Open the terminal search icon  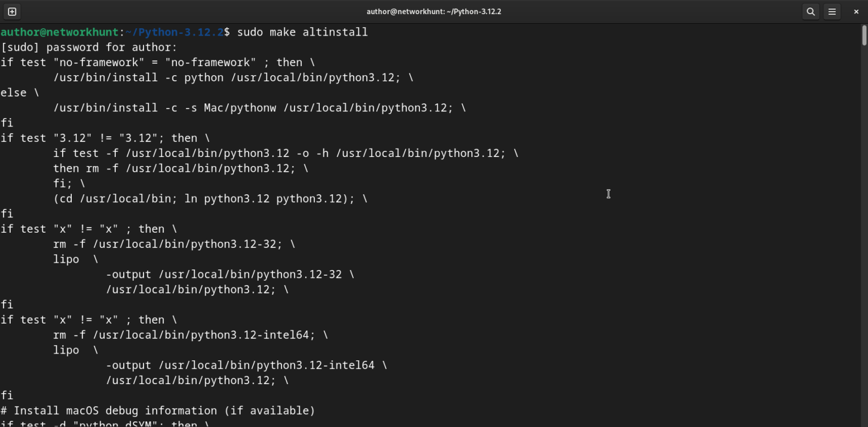tap(810, 11)
